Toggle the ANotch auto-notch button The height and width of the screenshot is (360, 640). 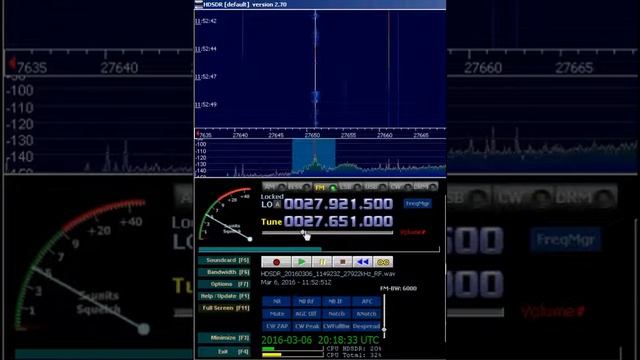[366, 314]
